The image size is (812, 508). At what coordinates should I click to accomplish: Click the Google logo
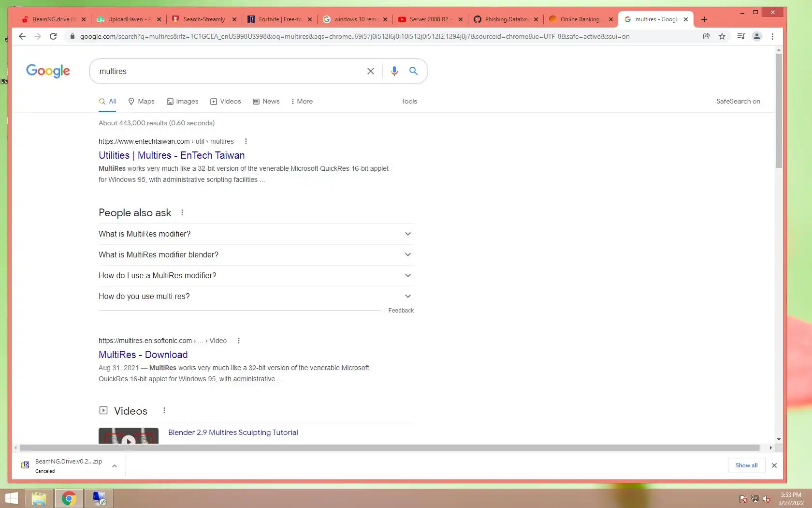48,71
